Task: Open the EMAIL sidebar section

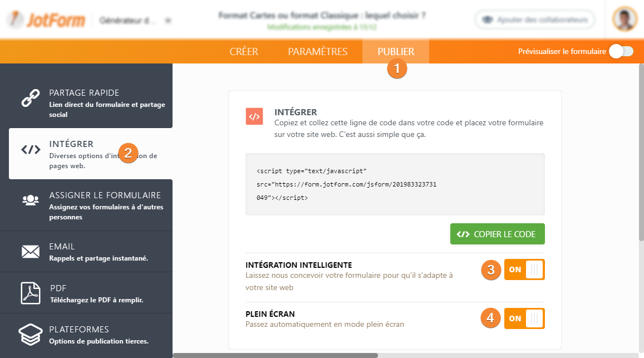Action: tap(86, 252)
